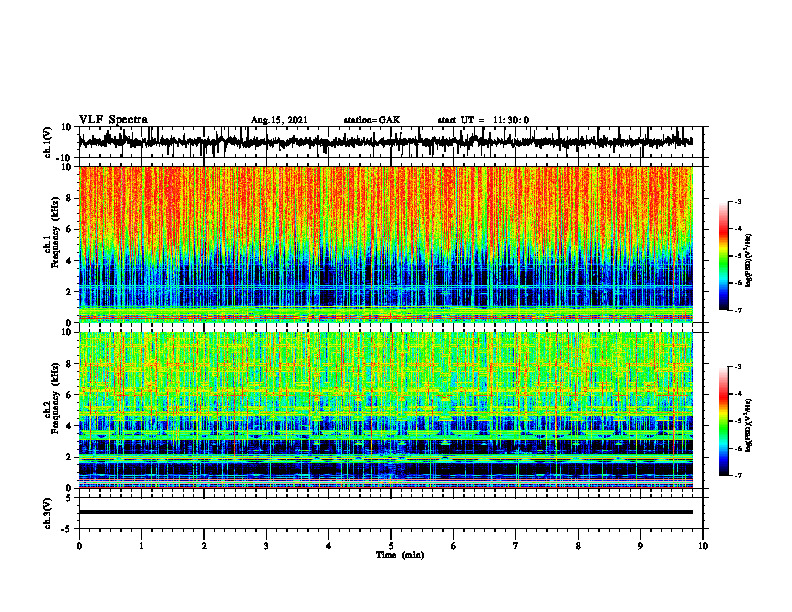
Task: Click the '5' tick on ch.3(V) axis
Action: coord(70,498)
